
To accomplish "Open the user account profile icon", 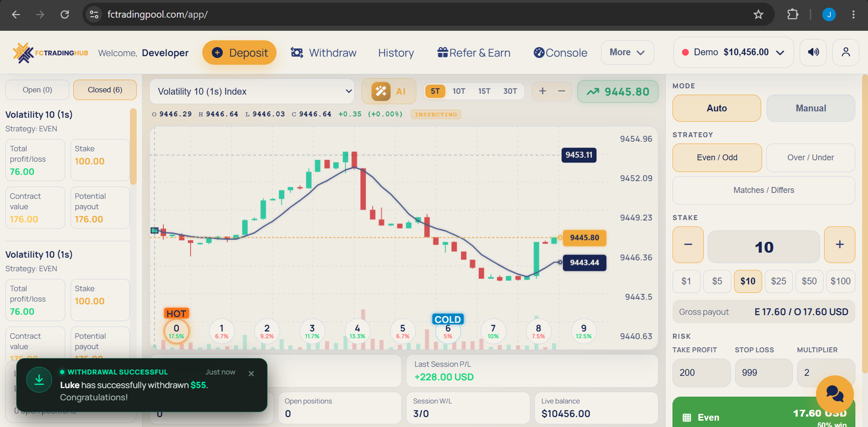I will click(845, 52).
